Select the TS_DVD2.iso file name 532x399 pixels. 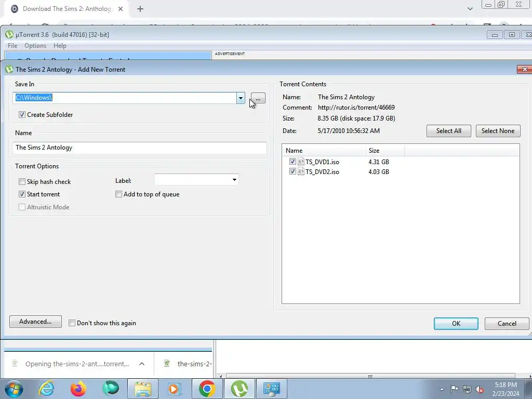point(322,171)
